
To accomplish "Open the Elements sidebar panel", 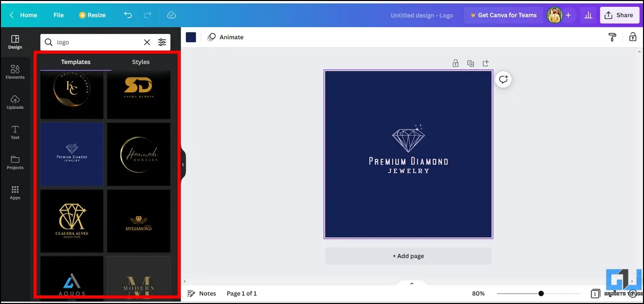I will pos(15,72).
